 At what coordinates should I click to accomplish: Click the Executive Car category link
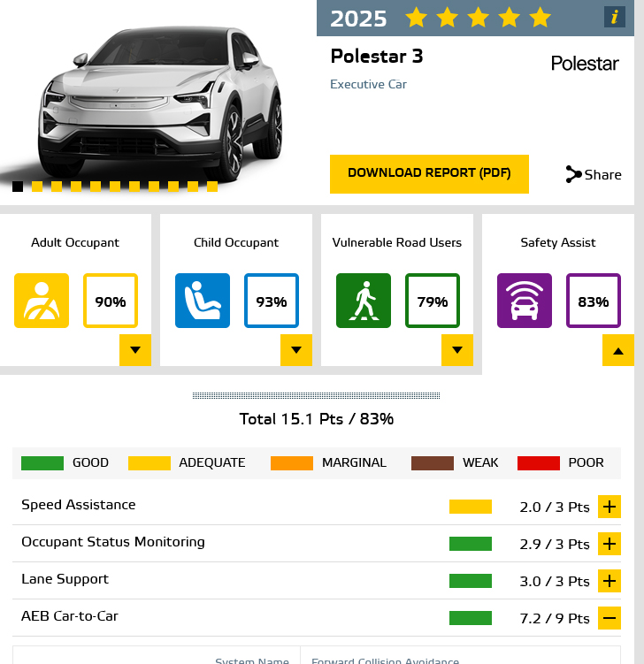368,84
